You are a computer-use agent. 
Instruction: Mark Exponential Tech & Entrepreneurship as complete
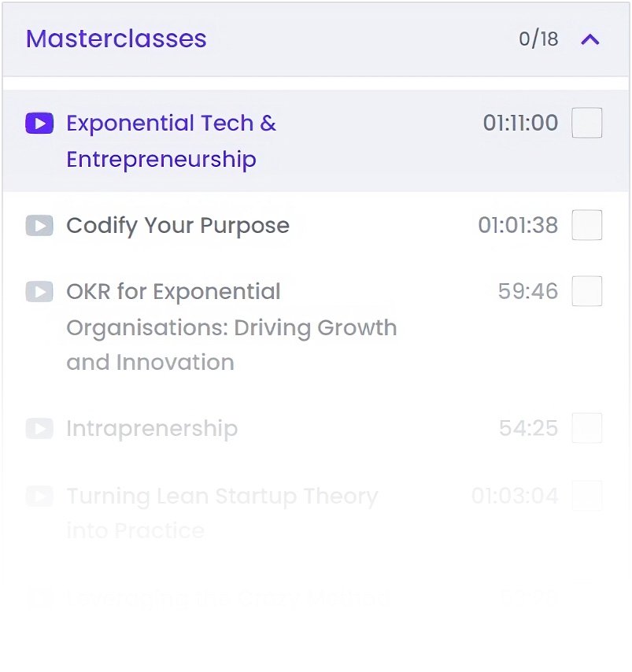(x=587, y=124)
